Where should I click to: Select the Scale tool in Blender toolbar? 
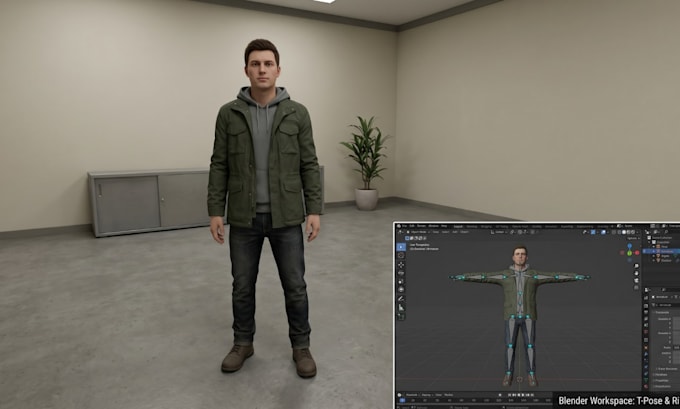click(x=401, y=281)
